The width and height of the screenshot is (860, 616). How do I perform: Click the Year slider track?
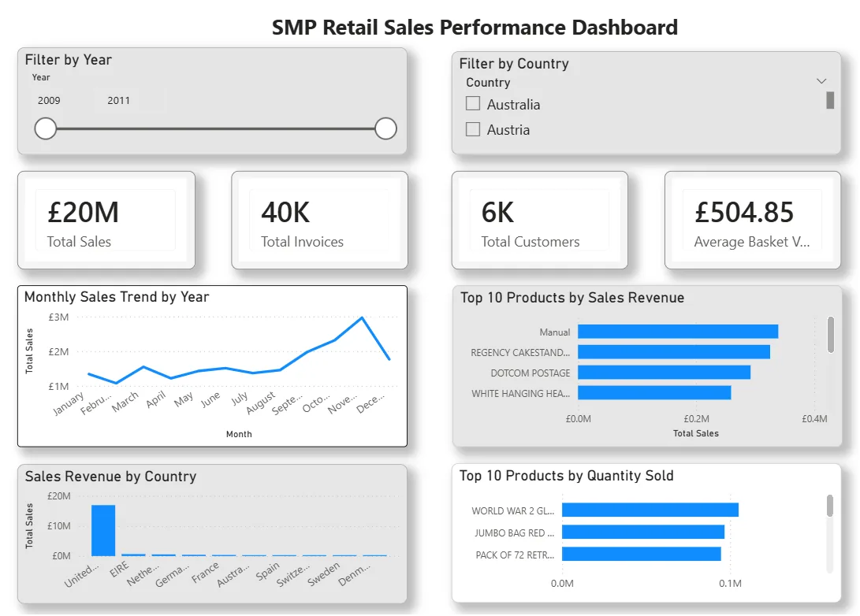(x=215, y=128)
